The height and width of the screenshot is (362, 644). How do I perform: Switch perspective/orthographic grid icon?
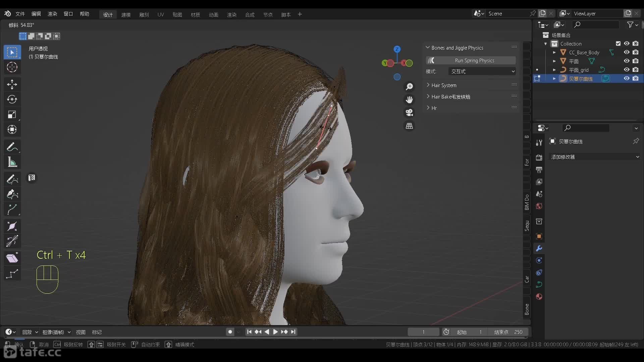pyautogui.click(x=409, y=126)
